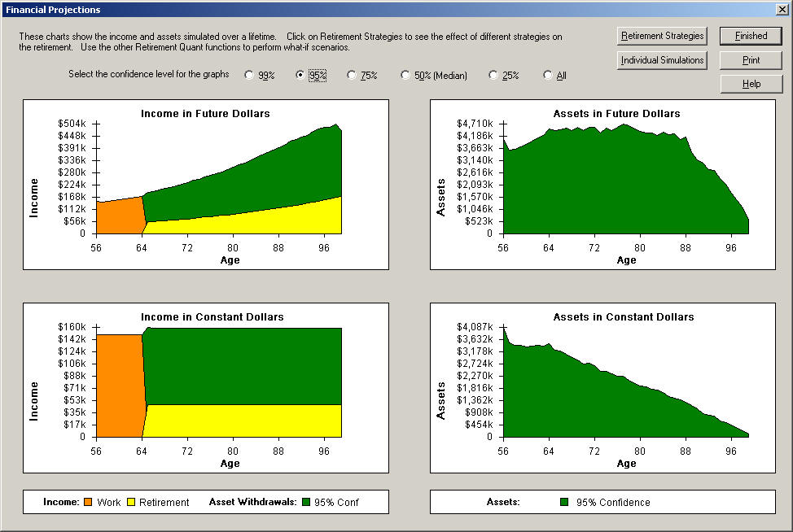Click the Assets in Future Dollars chart

point(602,185)
